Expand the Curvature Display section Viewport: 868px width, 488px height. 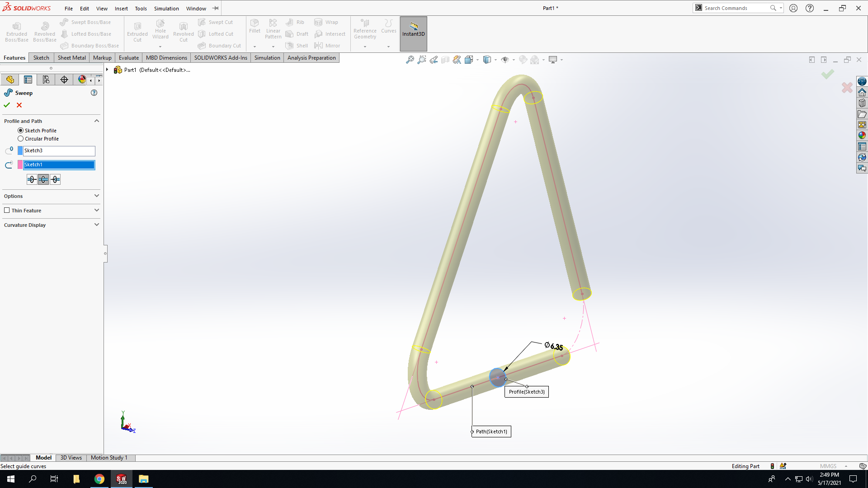pyautogui.click(x=96, y=225)
